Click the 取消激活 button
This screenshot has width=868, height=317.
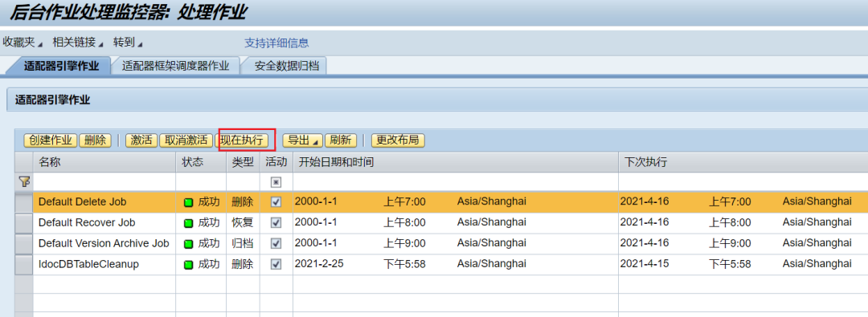(186, 140)
